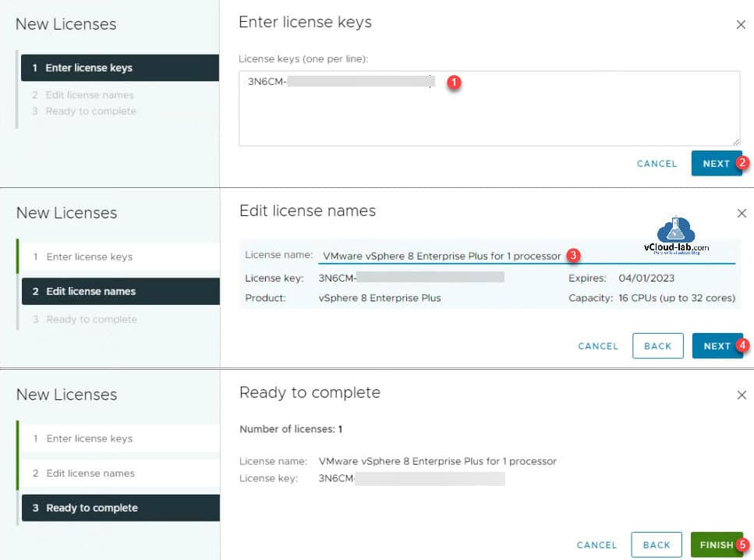Click greyed step 3 in first wizard panel

(84, 111)
